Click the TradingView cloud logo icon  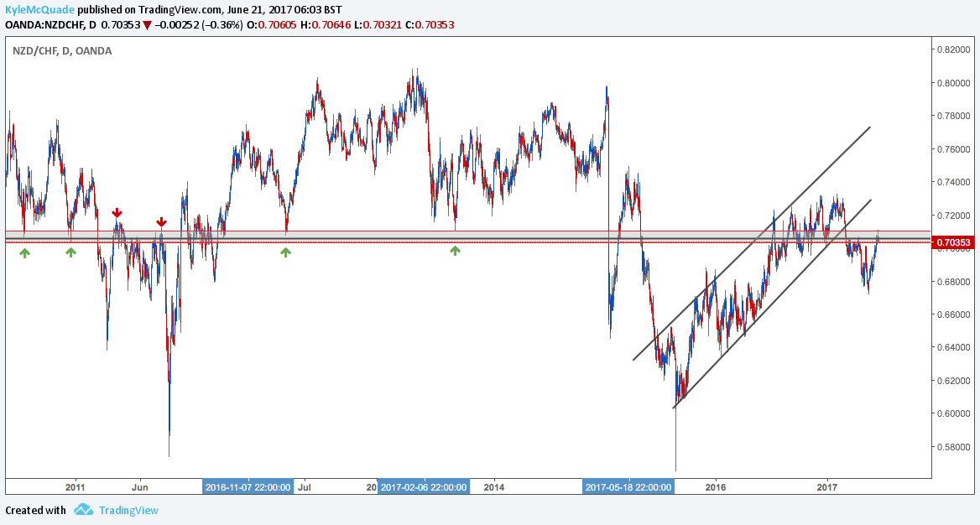point(83,510)
